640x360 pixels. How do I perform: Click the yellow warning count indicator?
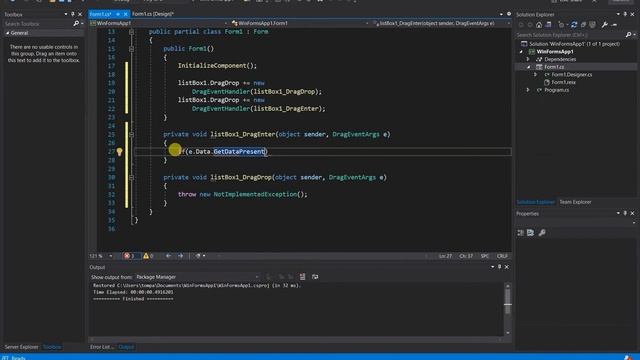click(148, 256)
